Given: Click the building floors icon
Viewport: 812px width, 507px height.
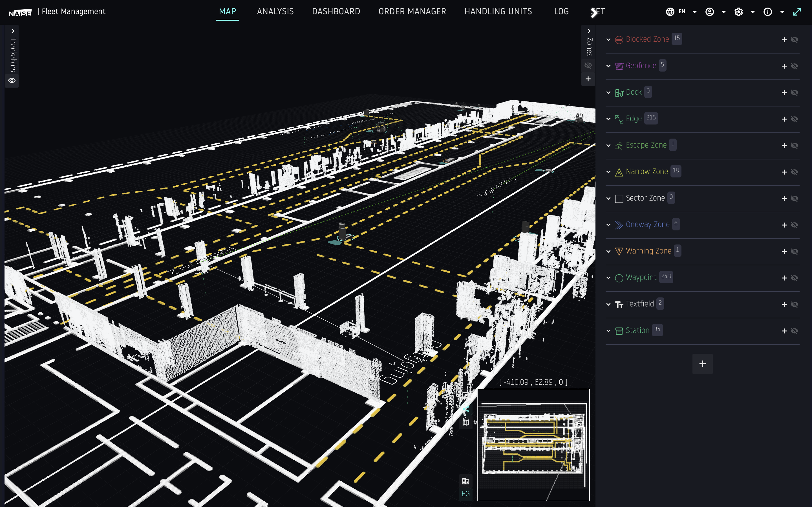Looking at the screenshot, I should 465,481.
